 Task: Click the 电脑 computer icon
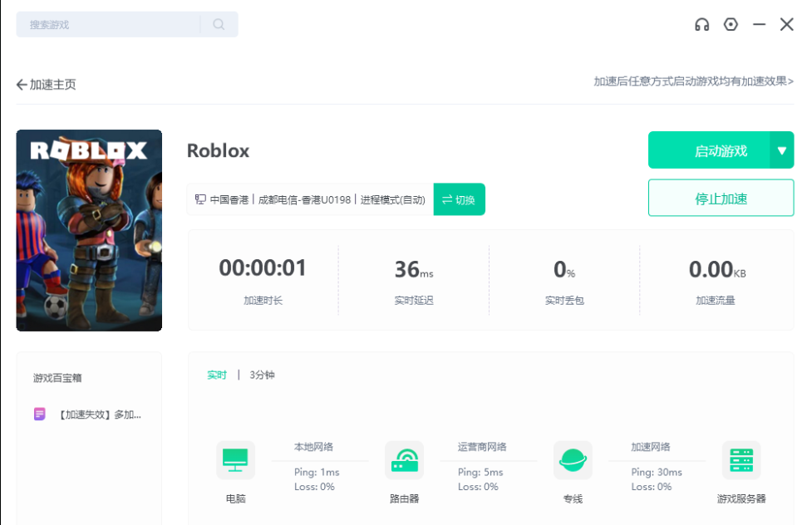tap(236, 460)
